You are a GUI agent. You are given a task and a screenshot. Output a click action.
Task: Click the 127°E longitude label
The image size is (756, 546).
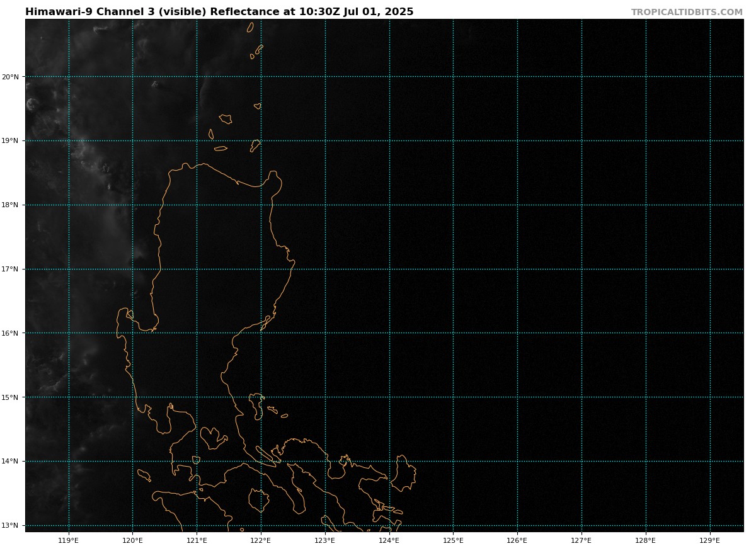[x=581, y=540]
